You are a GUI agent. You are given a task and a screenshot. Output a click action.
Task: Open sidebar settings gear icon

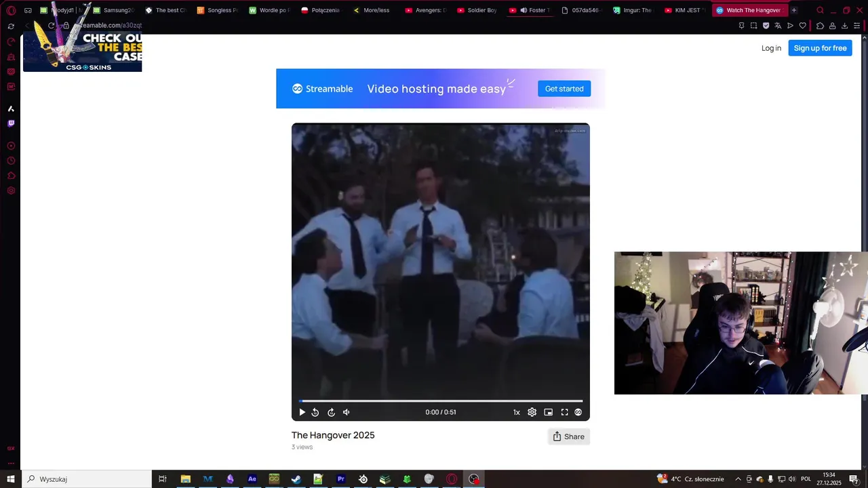click(11, 190)
